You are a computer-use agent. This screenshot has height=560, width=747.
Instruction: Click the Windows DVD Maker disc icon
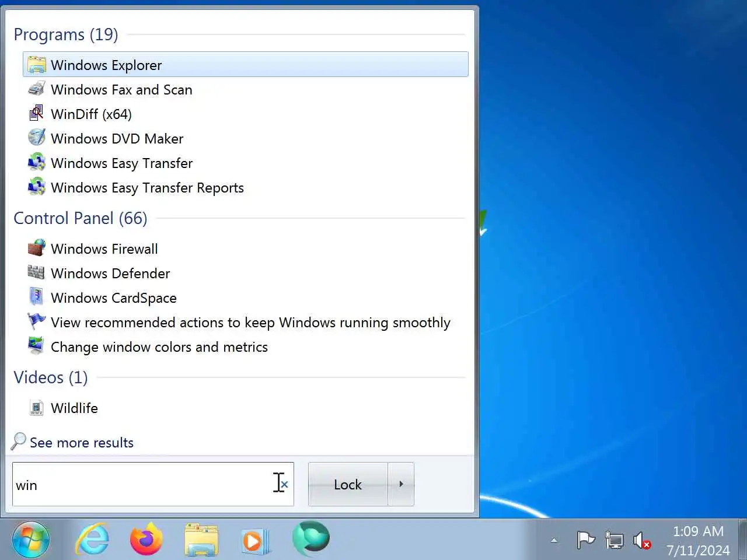37,138
